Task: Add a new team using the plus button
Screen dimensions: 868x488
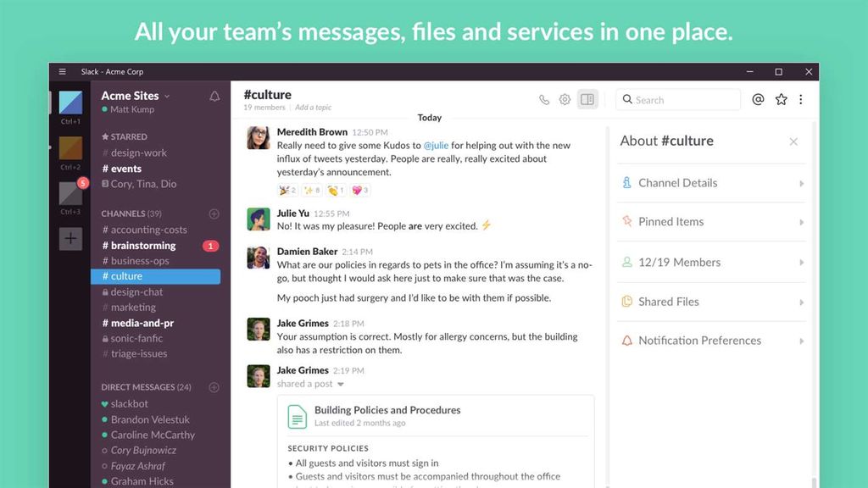Action: (x=70, y=239)
